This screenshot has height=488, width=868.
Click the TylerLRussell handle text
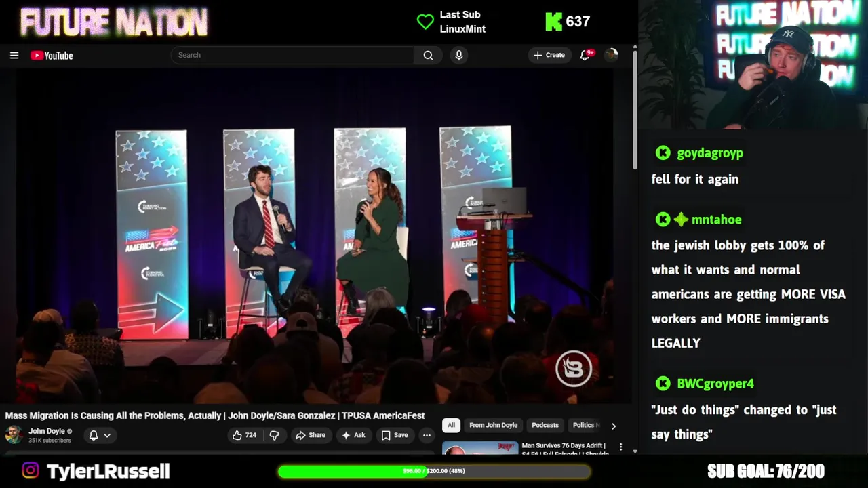(x=108, y=471)
